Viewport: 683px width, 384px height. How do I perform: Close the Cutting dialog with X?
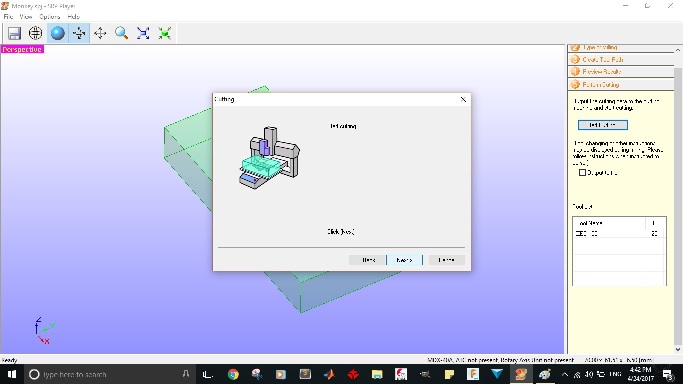click(463, 99)
